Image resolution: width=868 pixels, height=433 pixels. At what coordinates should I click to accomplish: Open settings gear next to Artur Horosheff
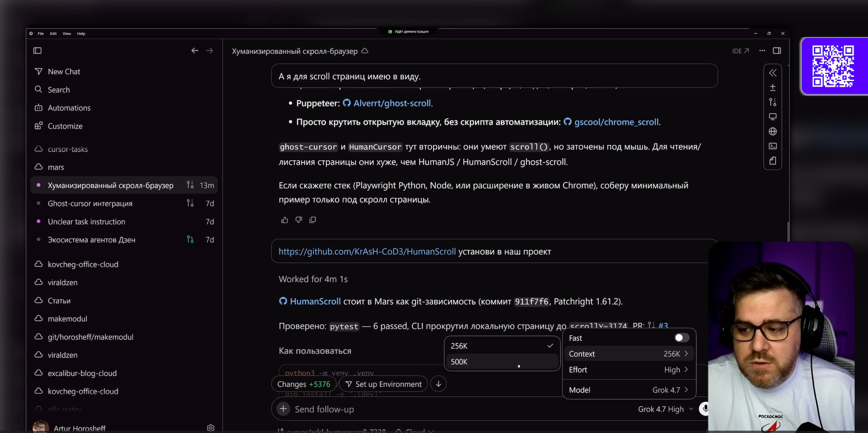pyautogui.click(x=210, y=428)
